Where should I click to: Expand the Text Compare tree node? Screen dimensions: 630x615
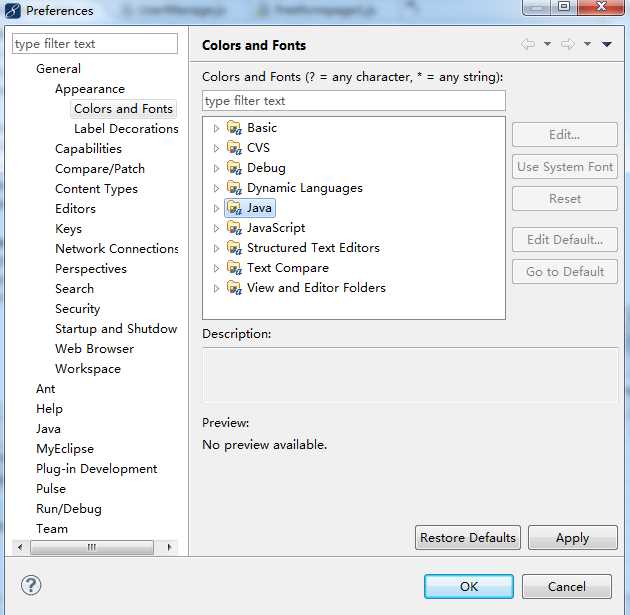click(x=217, y=268)
